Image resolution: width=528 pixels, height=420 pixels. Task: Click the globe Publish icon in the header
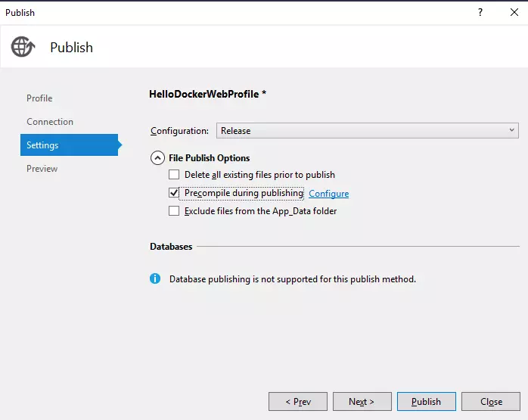click(x=23, y=47)
